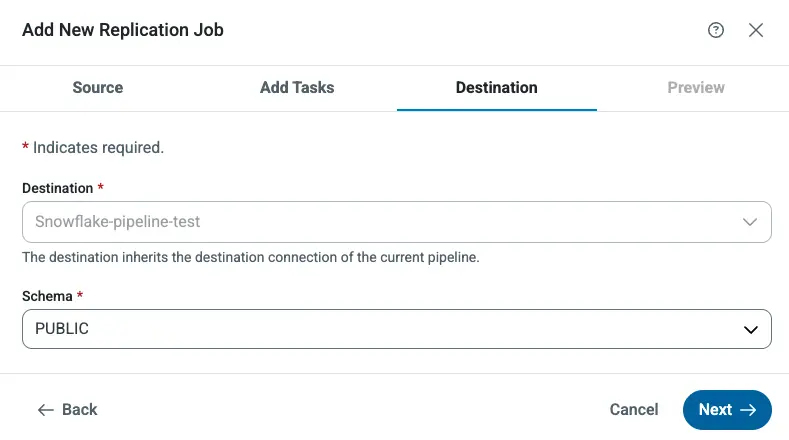The width and height of the screenshot is (789, 440).
Task: Expand the Schema dropdown chevron
Action: click(x=750, y=328)
